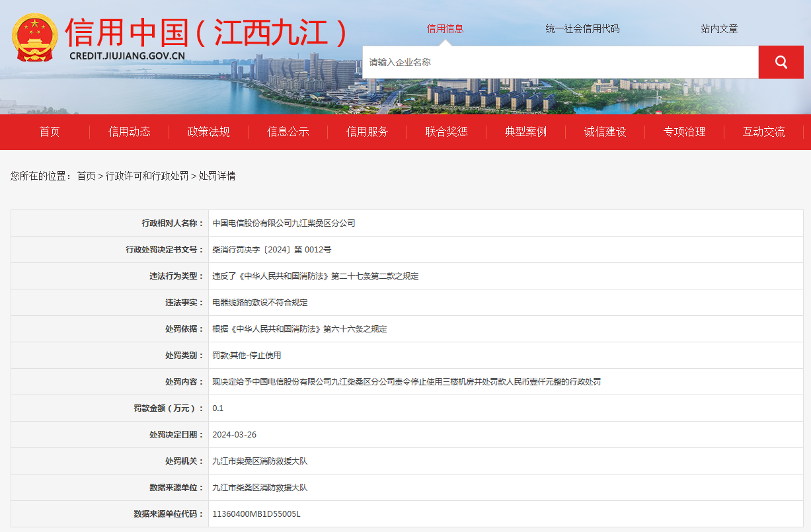
Task: Click the 请输入企业名称 search field
Action: (x=560, y=62)
